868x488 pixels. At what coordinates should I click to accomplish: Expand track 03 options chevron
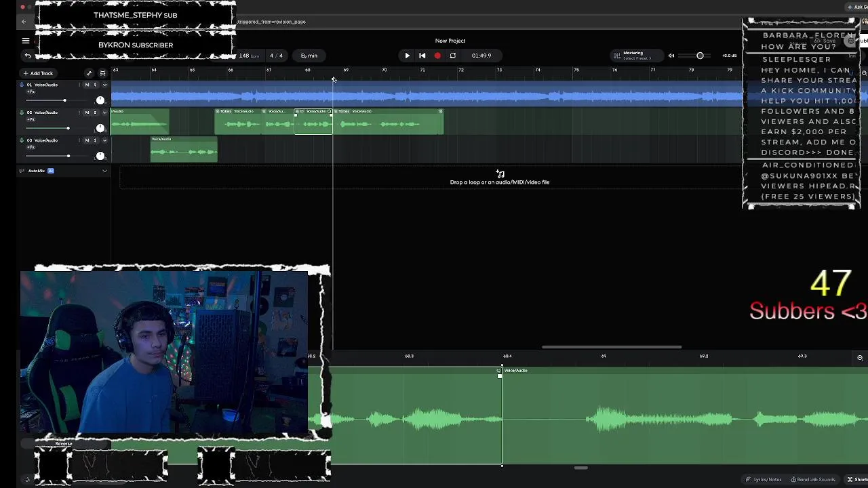(x=104, y=140)
